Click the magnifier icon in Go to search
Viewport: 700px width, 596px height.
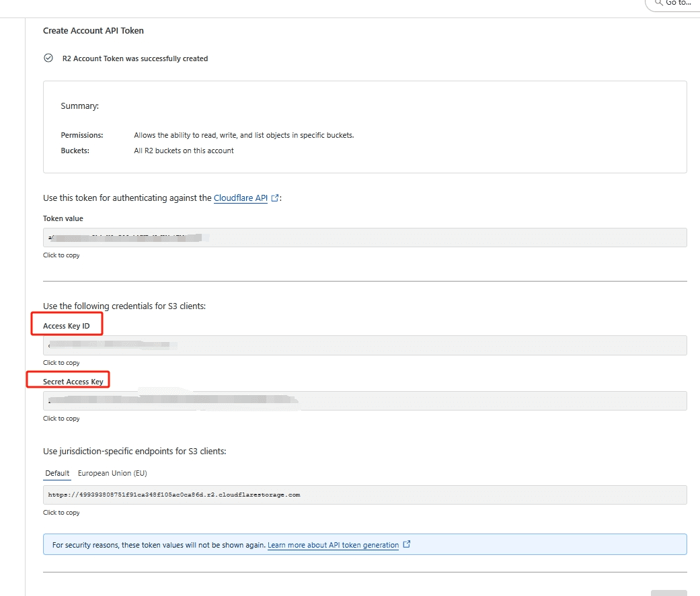click(659, 3)
